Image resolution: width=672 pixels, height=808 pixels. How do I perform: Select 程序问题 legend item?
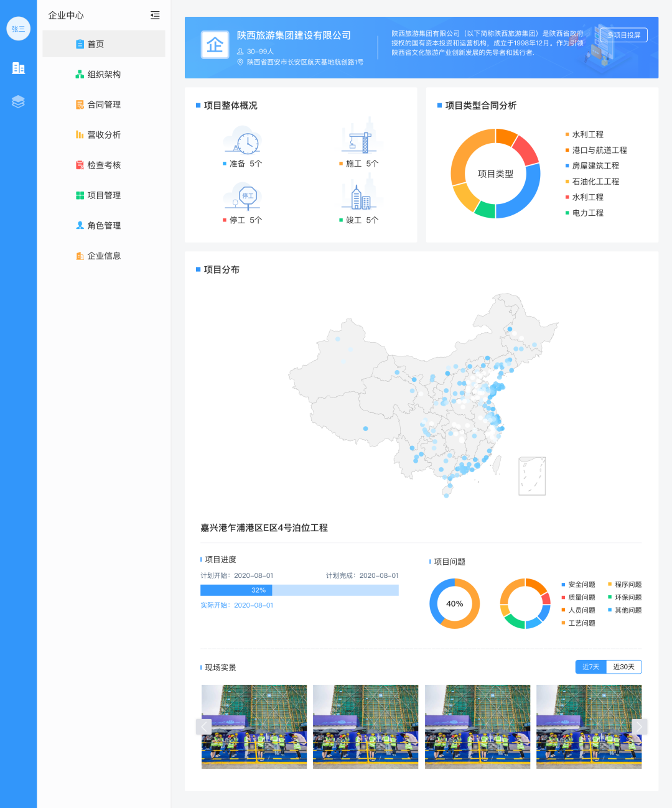[625, 585]
